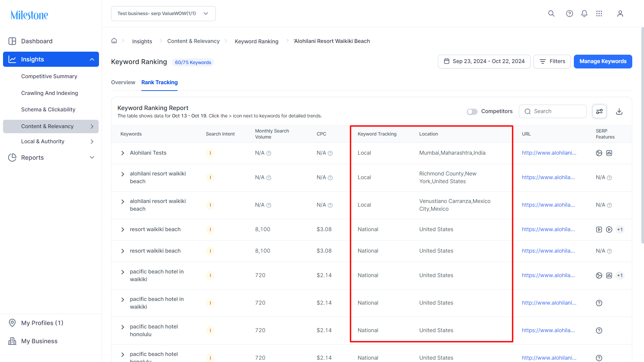Open table column settings icon
Viewport: 644px width, 362px height.
coord(599,111)
